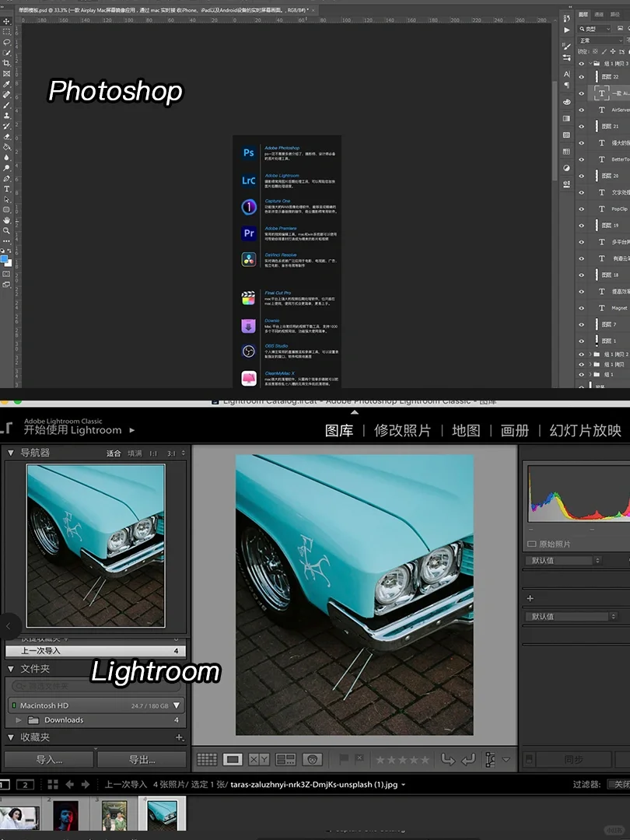Select the Paint Bucket tool
630x840 pixels.
pyautogui.click(x=6, y=147)
